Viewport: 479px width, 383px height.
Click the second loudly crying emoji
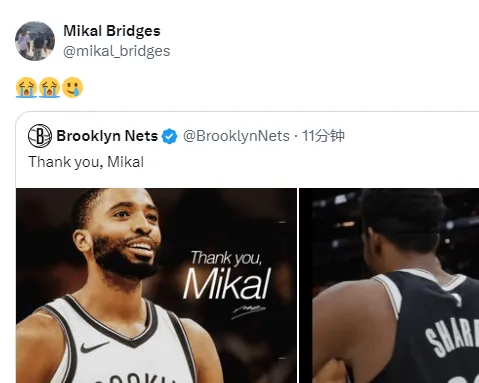[x=49, y=88]
